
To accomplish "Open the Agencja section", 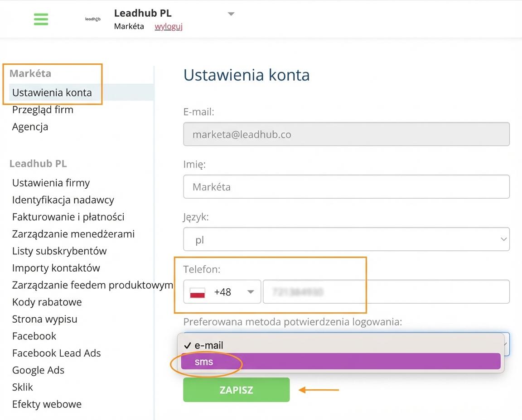I will click(30, 127).
